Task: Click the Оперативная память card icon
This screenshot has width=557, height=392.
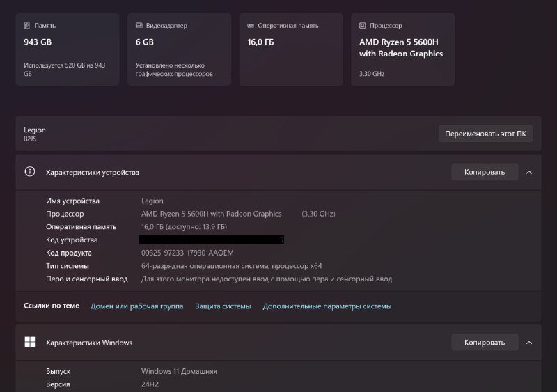Action: click(x=251, y=26)
